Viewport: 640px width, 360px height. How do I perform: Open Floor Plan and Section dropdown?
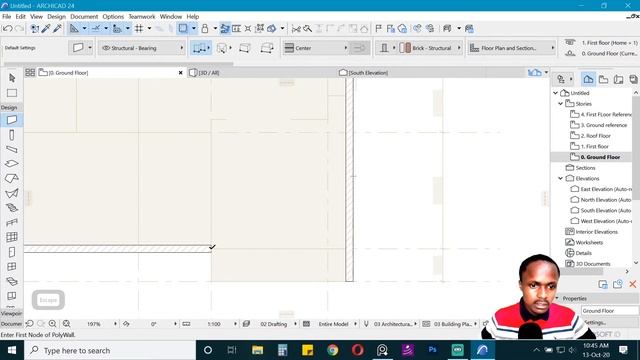pyautogui.click(x=512, y=48)
